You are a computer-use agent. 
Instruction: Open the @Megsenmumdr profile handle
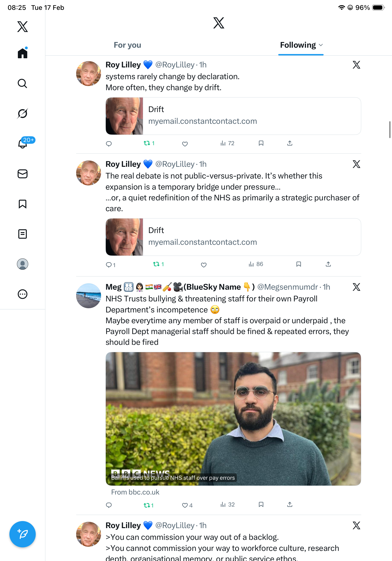click(287, 287)
